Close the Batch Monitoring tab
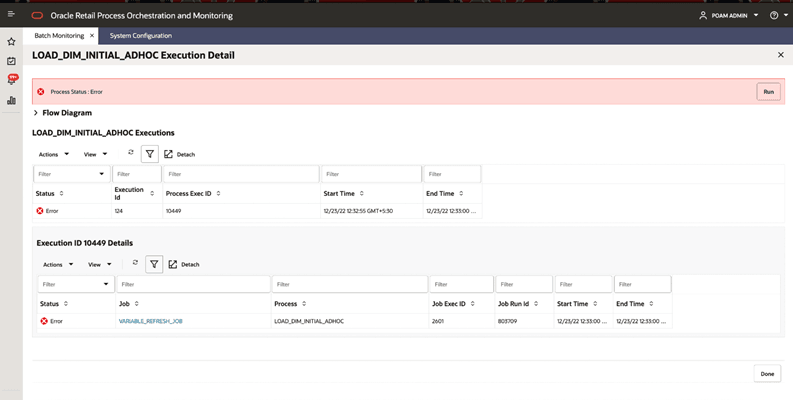This screenshot has width=793, height=400. coord(92,35)
